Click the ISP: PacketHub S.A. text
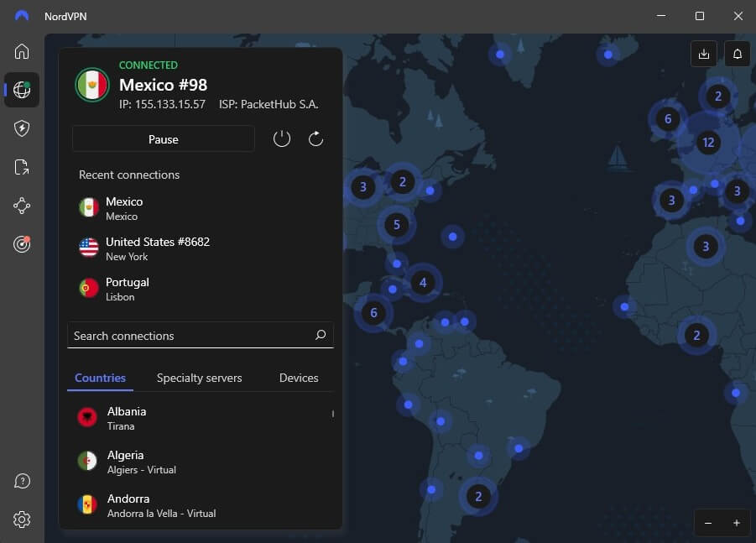Screen dimensions: 756x543 point(269,104)
